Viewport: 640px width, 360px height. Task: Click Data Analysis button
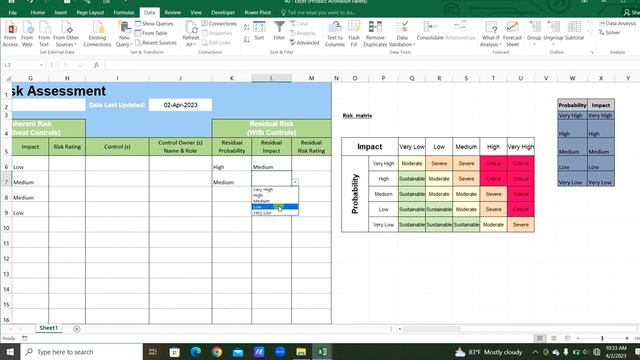[x=617, y=24]
